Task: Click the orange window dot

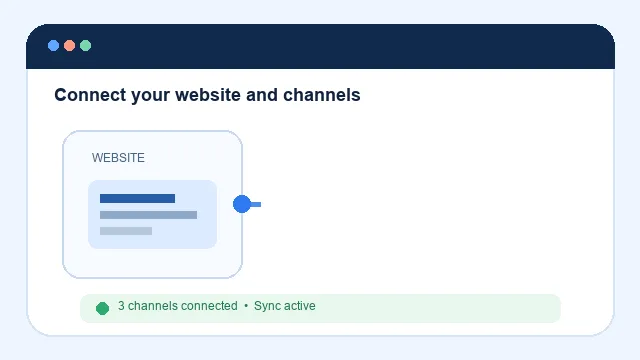Action: coord(69,45)
